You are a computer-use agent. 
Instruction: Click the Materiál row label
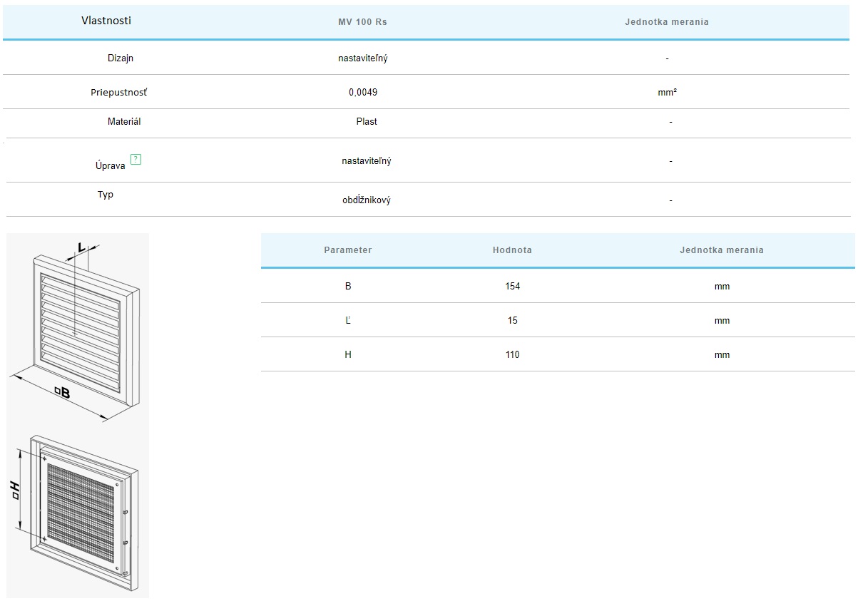(x=124, y=122)
